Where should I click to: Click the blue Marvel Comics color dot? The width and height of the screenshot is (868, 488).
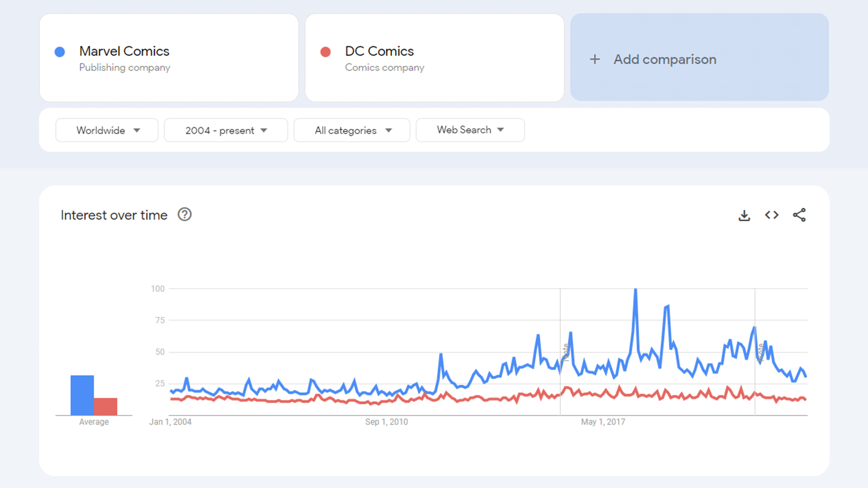pos(60,52)
